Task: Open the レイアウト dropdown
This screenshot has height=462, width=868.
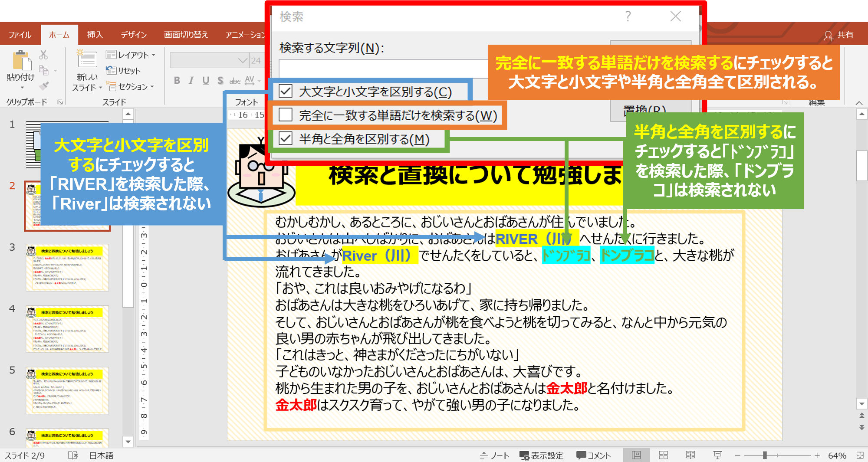Action: click(131, 55)
